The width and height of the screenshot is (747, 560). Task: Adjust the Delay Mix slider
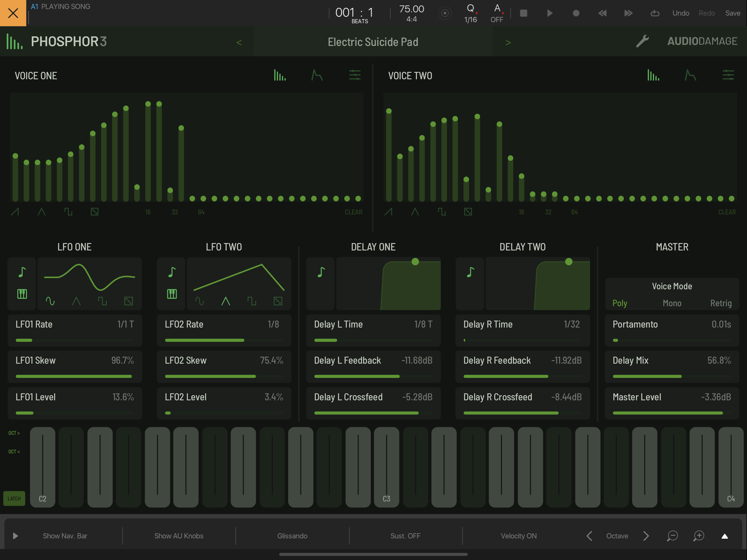click(671, 376)
